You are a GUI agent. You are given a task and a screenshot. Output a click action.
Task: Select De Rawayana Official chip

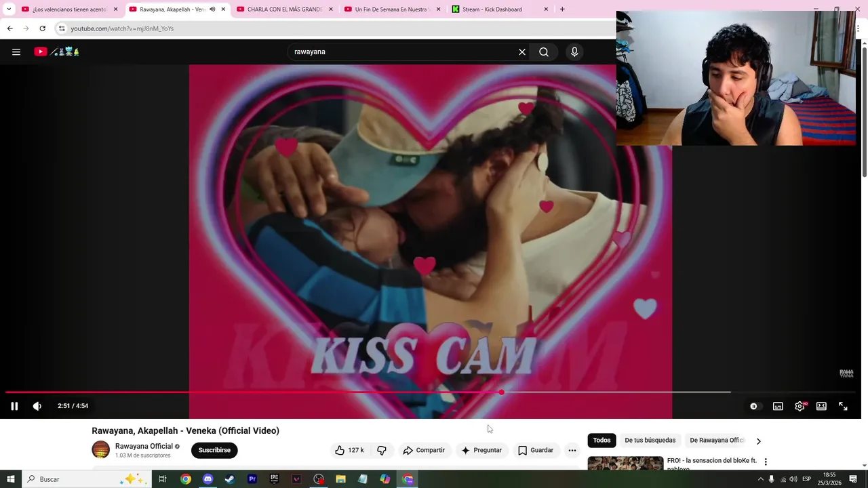pos(717,441)
